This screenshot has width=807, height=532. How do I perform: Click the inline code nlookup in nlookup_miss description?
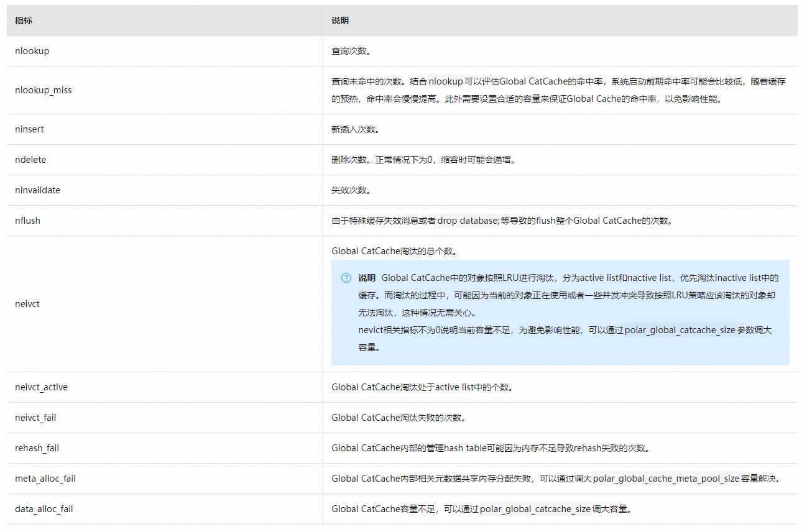(446, 81)
